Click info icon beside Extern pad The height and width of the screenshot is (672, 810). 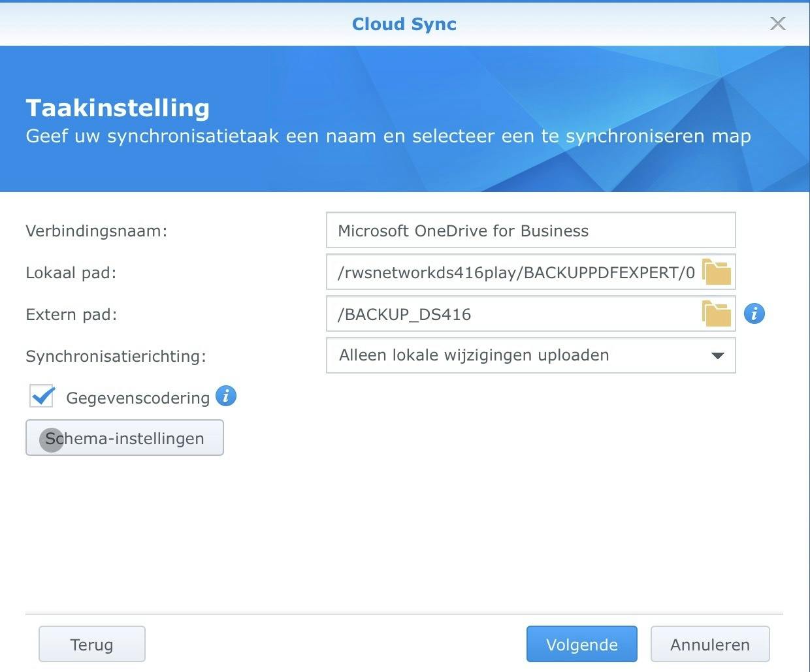click(x=754, y=314)
